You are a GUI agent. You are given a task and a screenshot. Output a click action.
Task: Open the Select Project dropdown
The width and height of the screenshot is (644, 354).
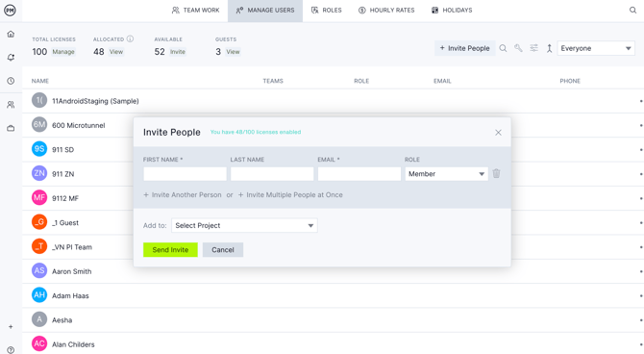coord(244,225)
